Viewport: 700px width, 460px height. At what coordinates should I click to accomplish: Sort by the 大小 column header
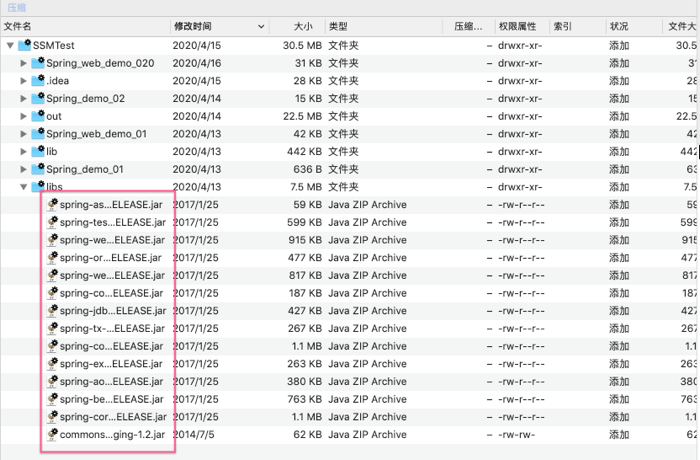point(297,26)
